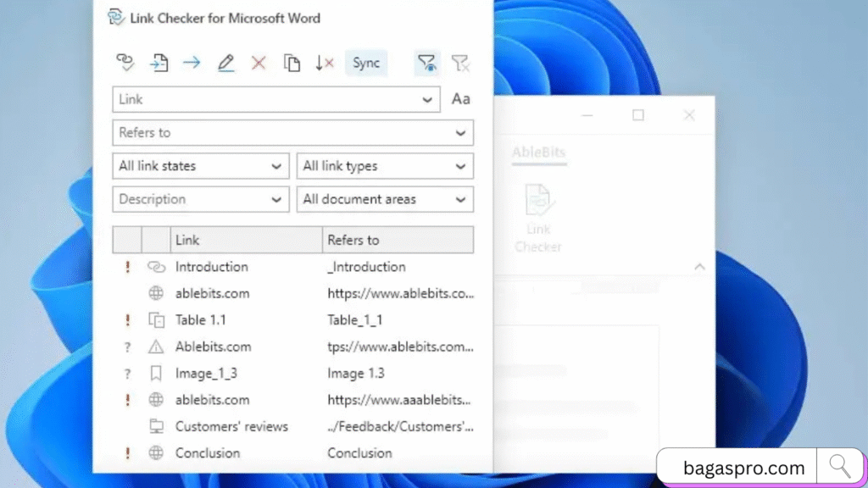The width and height of the screenshot is (868, 488).
Task: Open the edit link tool
Action: coord(225,63)
